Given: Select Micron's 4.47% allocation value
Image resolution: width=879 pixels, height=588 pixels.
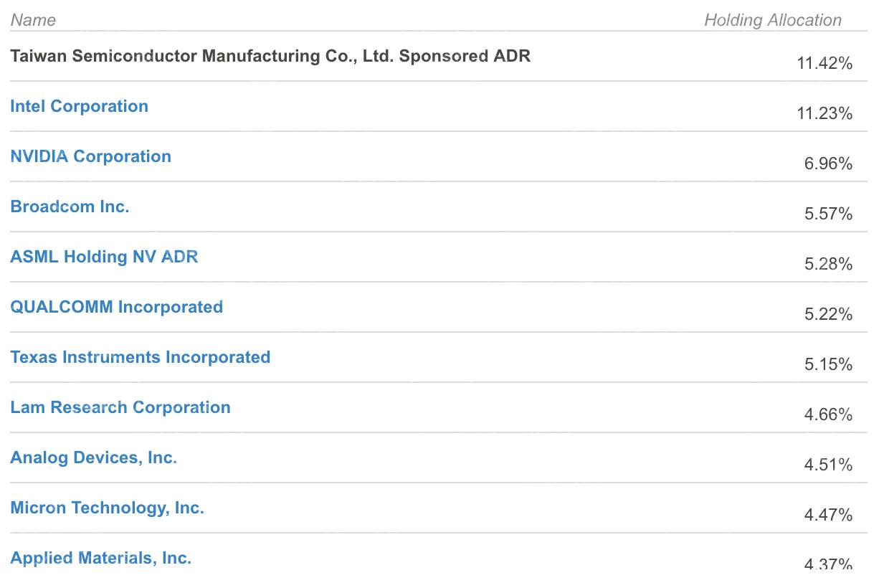Looking at the screenshot, I should (x=828, y=515).
